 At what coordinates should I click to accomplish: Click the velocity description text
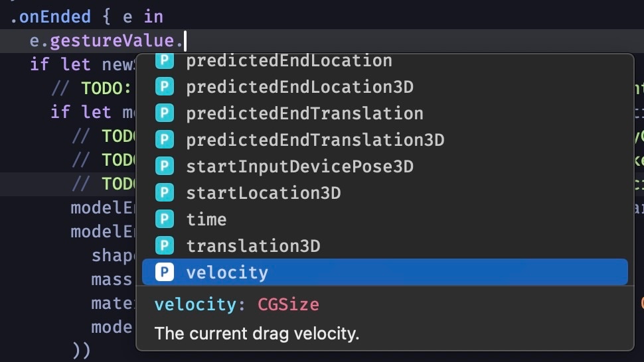[257, 333]
